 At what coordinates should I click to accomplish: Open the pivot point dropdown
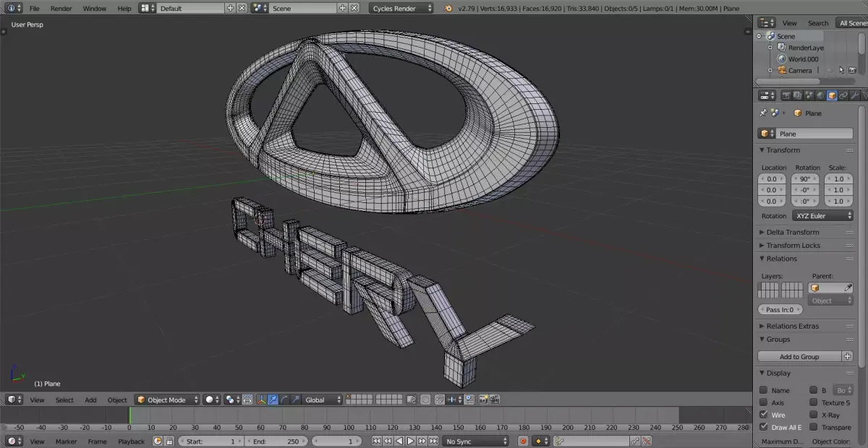point(233,400)
